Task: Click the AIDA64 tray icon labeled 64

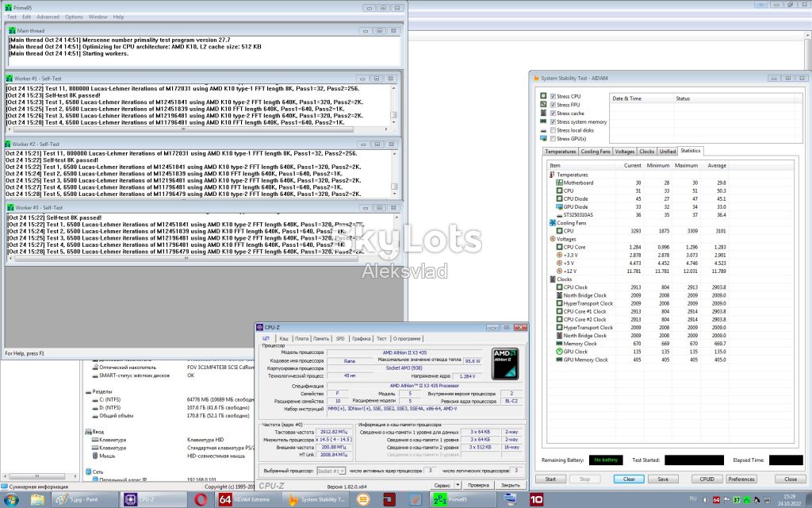Action: point(717,500)
